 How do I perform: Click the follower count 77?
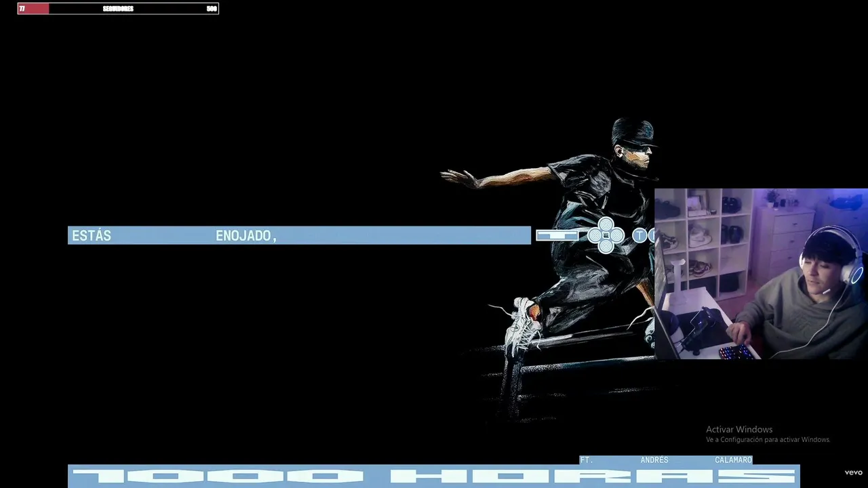click(22, 9)
